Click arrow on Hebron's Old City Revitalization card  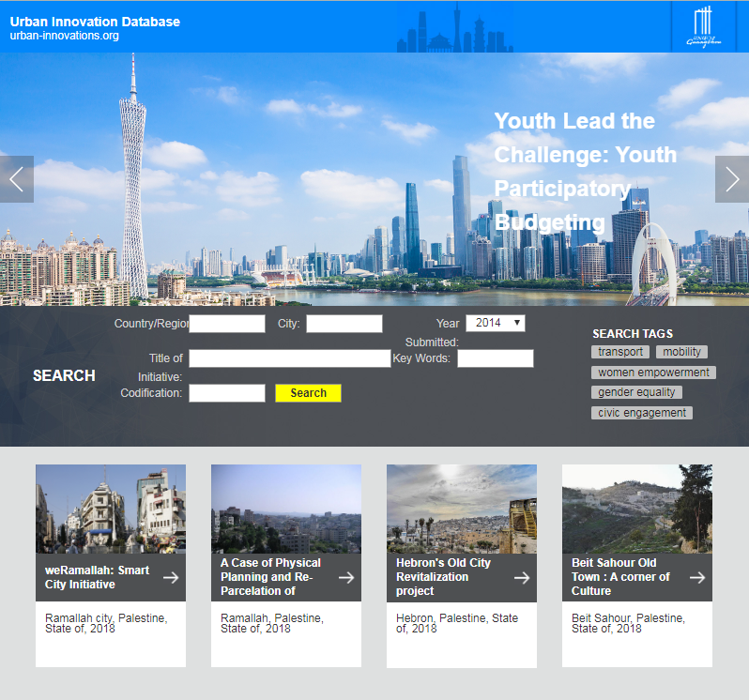[522, 577]
